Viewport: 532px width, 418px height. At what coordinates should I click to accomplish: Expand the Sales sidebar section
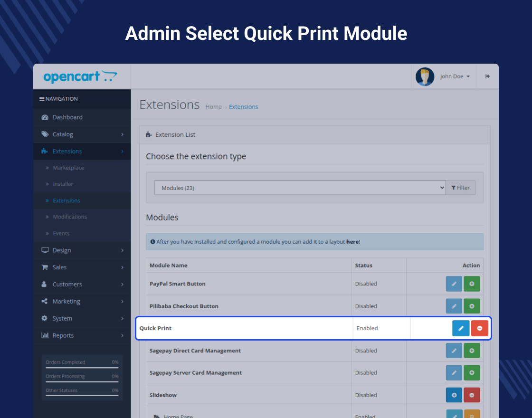click(x=82, y=267)
